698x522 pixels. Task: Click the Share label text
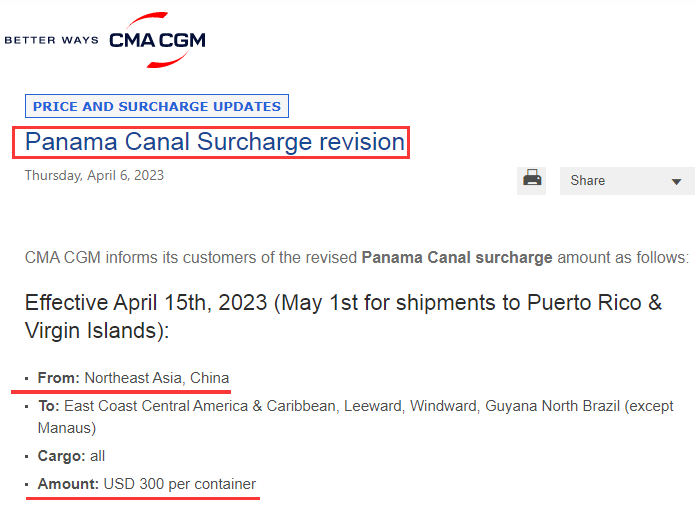(x=588, y=181)
